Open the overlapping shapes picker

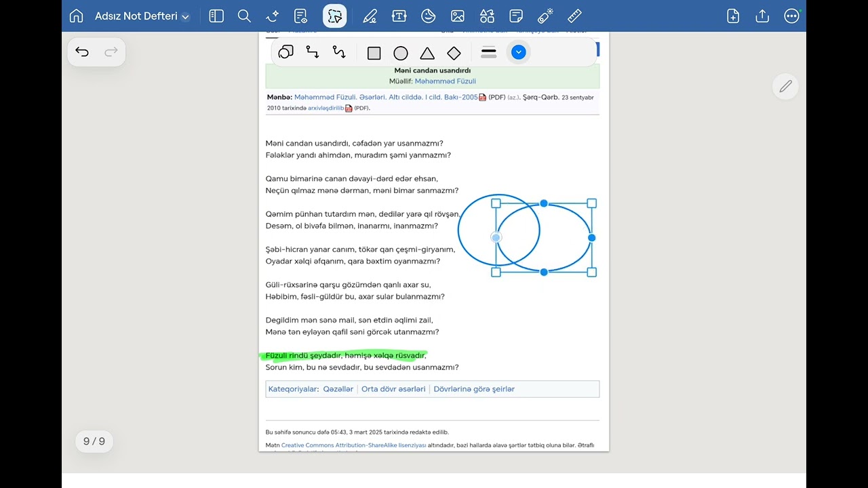pyautogui.click(x=286, y=52)
